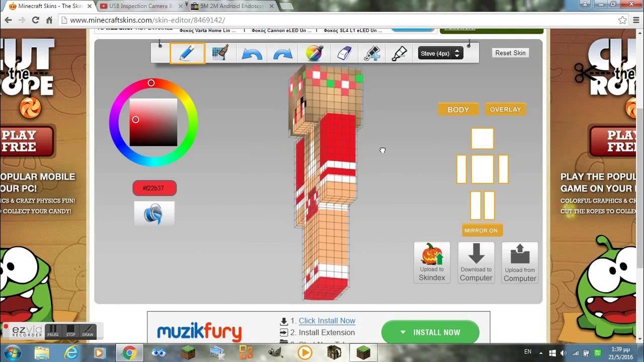
Task: Click the #f22b37 color hex swatch
Action: [154, 188]
